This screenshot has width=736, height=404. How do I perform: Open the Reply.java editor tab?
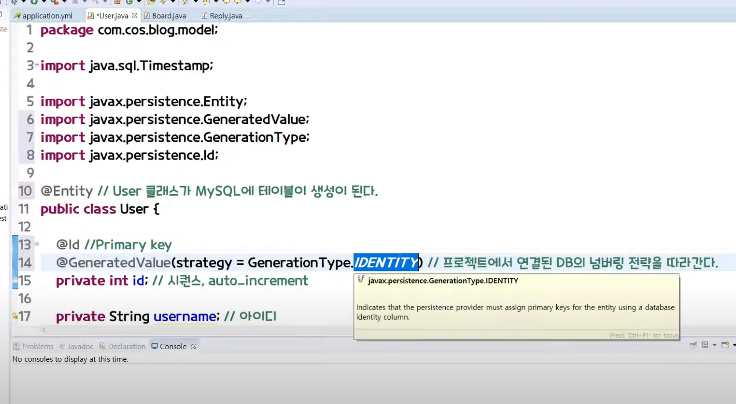click(222, 15)
